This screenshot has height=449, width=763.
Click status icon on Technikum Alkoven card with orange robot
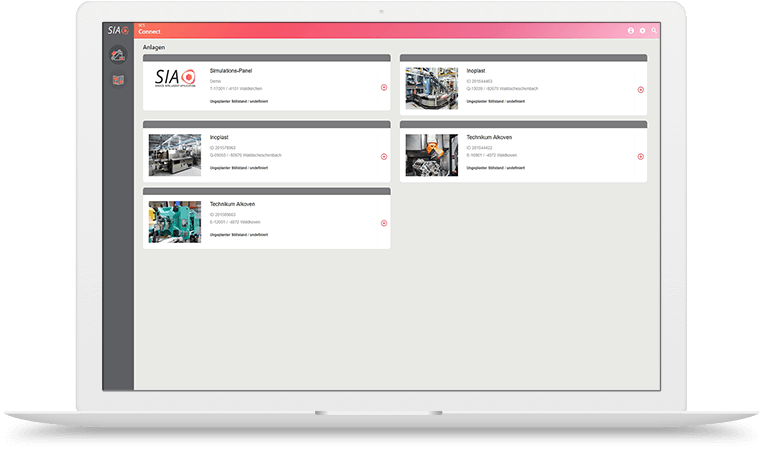[x=641, y=157]
